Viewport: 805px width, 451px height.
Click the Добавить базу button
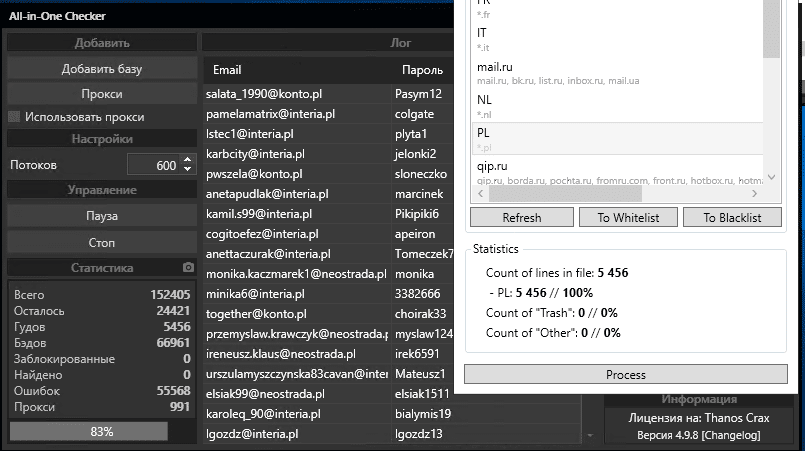coord(102,69)
